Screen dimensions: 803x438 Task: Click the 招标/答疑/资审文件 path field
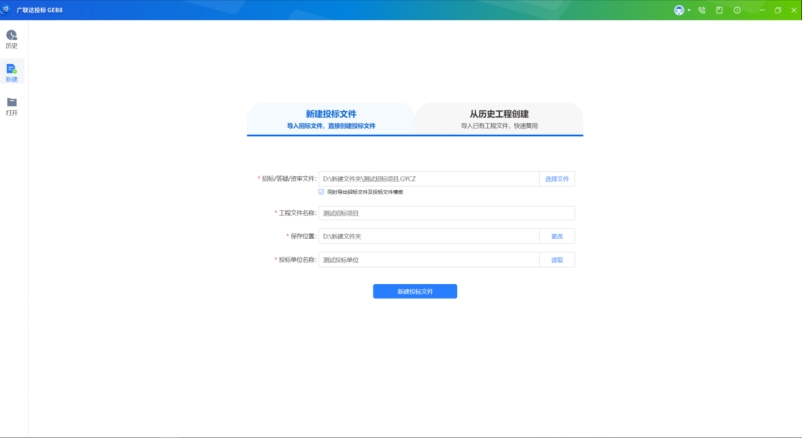427,179
